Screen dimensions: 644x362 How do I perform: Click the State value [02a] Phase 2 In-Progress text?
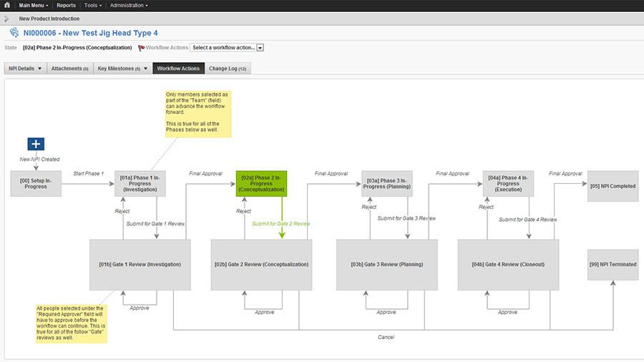pos(77,48)
